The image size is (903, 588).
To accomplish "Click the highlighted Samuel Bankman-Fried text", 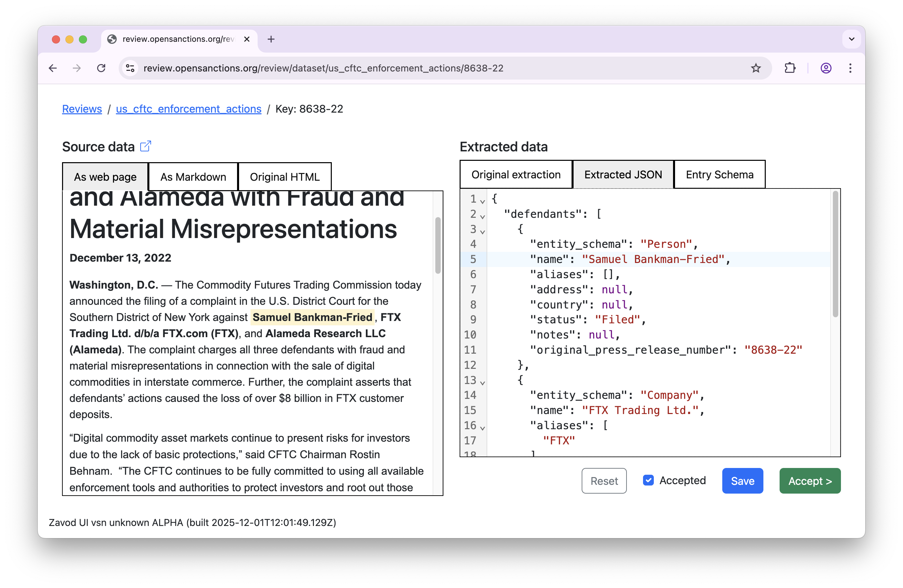I will 312,317.
